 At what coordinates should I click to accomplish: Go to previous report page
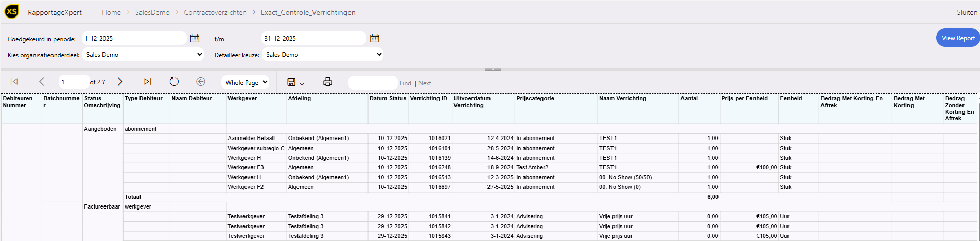click(42, 82)
